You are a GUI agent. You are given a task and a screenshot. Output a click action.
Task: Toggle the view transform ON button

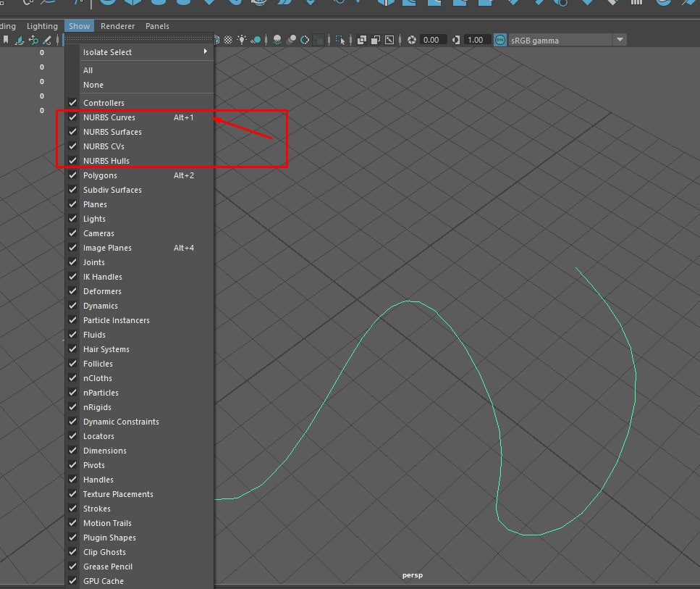[499, 41]
